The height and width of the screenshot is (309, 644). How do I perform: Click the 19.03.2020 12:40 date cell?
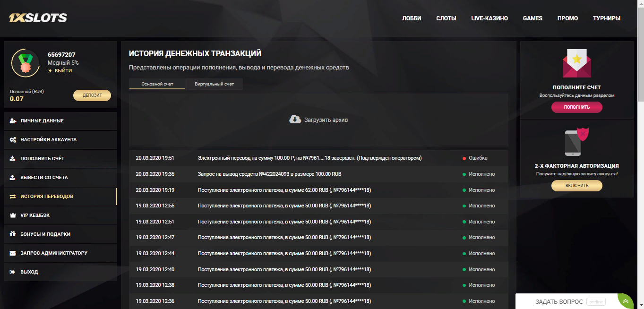[155, 269]
